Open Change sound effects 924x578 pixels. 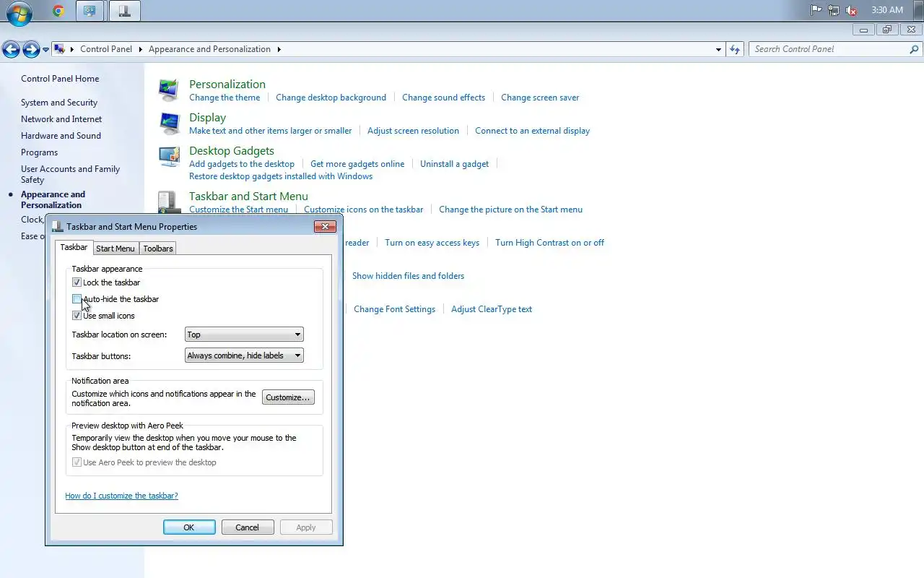443,98
